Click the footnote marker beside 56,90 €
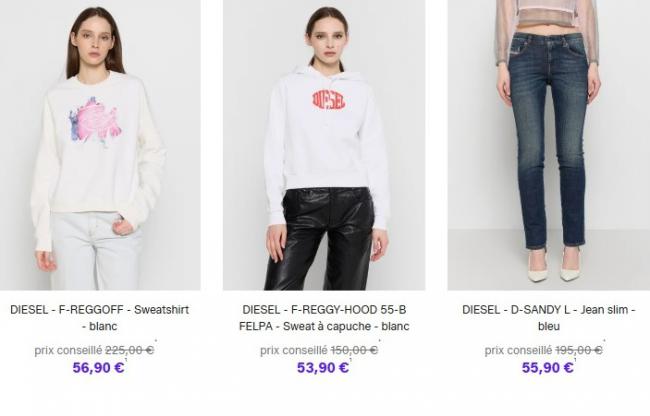This screenshot has width=650, height=416. [126, 360]
